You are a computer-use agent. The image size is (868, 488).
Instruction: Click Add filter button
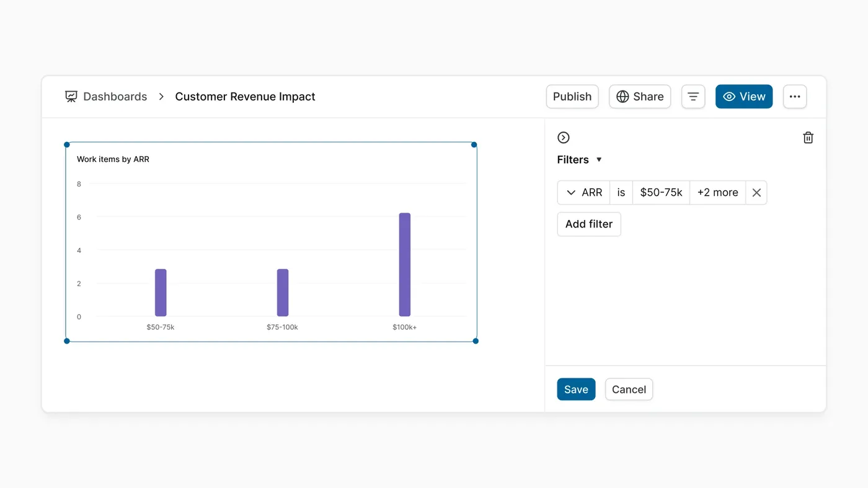[x=589, y=224]
